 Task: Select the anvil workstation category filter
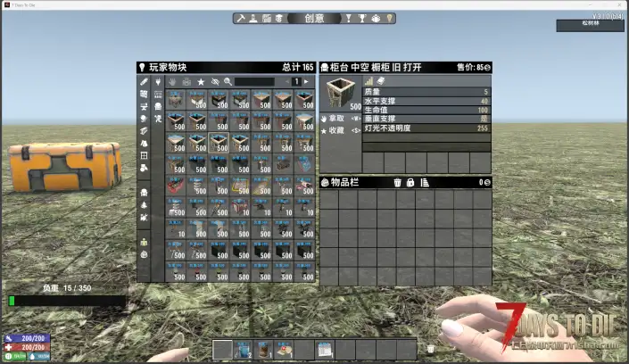[144, 107]
